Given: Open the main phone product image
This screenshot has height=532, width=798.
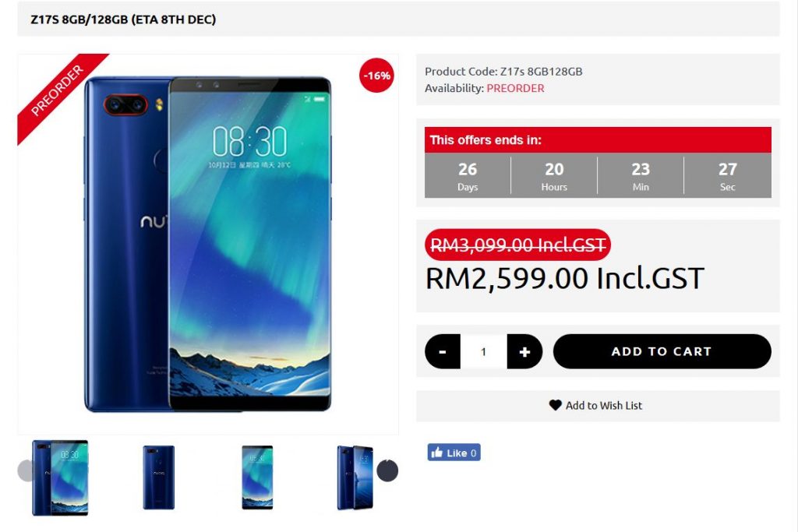Looking at the screenshot, I should [x=208, y=244].
